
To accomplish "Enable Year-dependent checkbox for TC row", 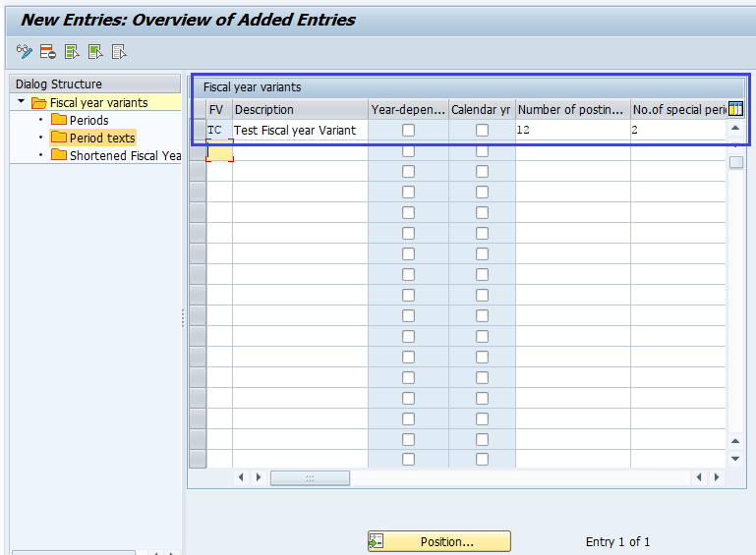I will pyautogui.click(x=408, y=130).
